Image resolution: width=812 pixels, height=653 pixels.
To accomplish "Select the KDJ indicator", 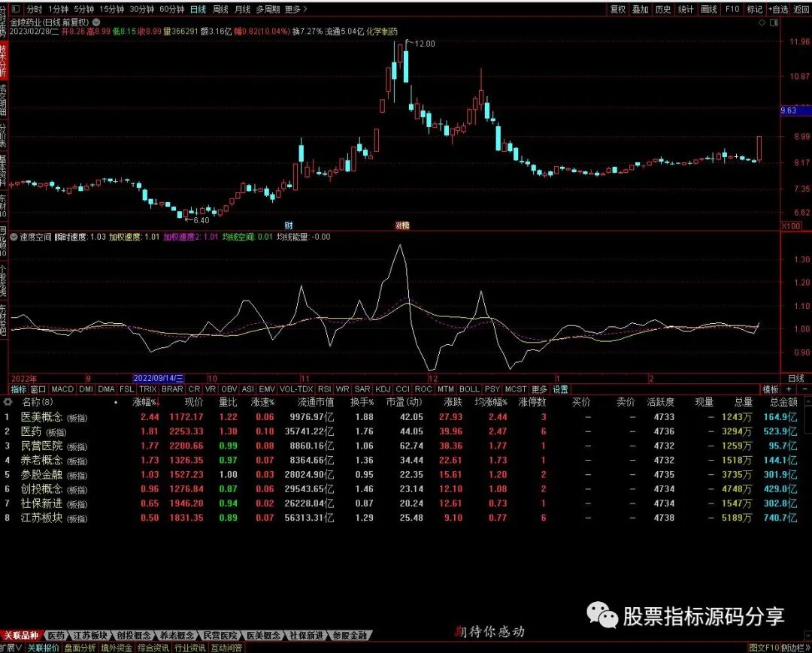I will coord(383,389).
